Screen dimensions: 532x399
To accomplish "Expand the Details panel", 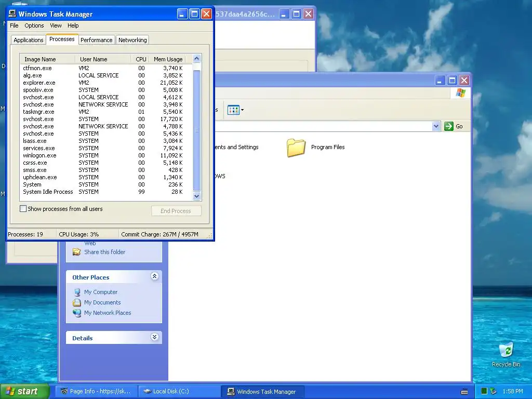I will [x=154, y=337].
